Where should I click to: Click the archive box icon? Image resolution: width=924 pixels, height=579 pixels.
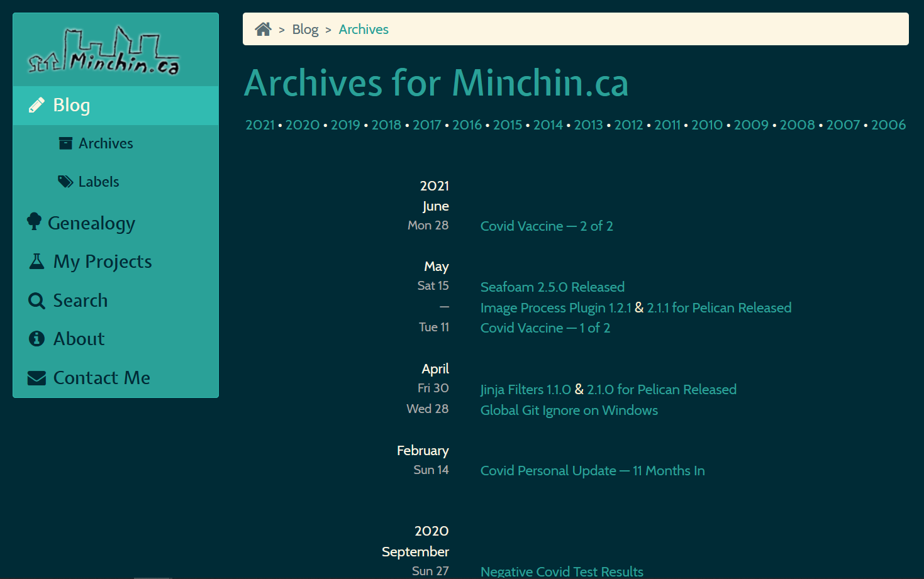click(65, 143)
